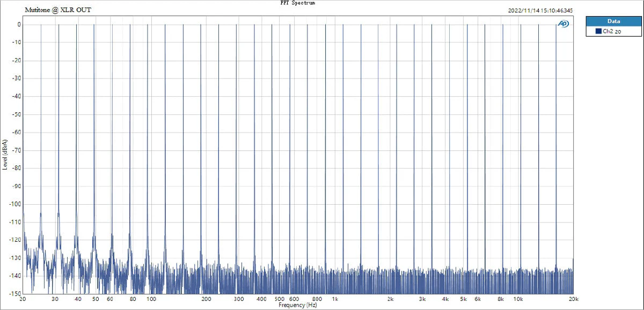This screenshot has height=310, width=644.
Task: Click the Mutitone @ XLR OUT label
Action: [58, 10]
